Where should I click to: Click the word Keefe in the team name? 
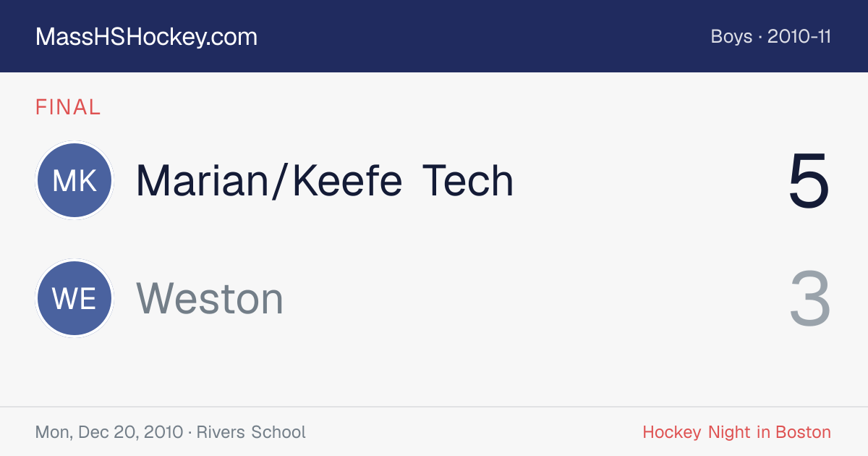pos(348,181)
